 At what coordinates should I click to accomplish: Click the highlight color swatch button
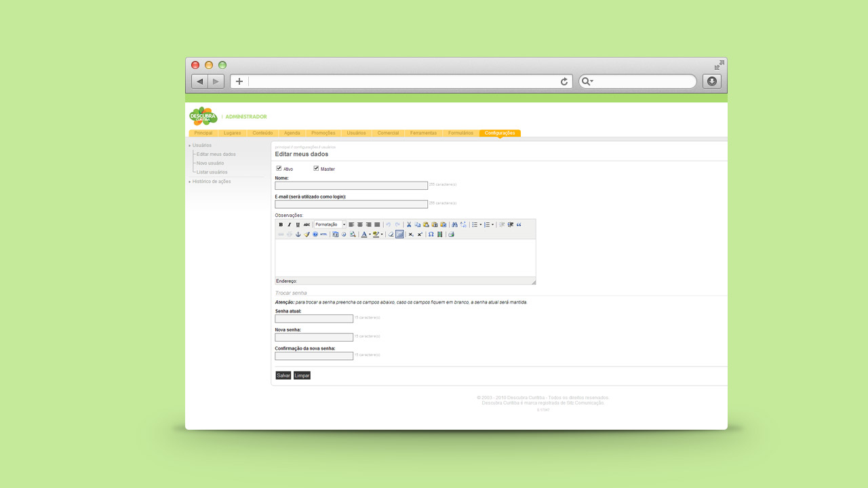(x=376, y=235)
